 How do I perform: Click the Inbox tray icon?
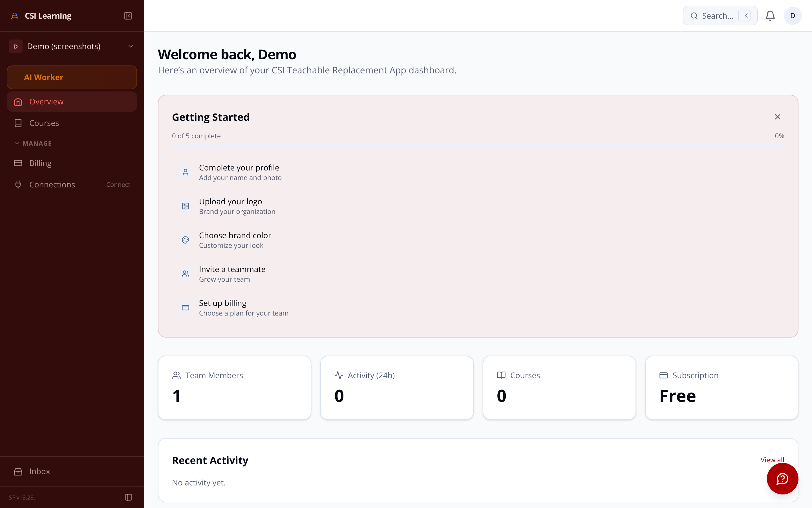pos(18,471)
